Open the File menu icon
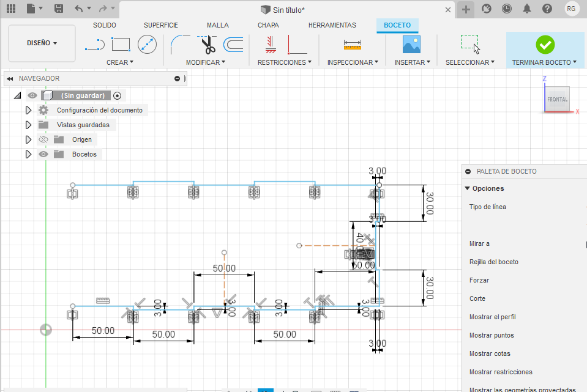Image resolution: width=587 pixels, height=392 pixels. tap(31, 9)
